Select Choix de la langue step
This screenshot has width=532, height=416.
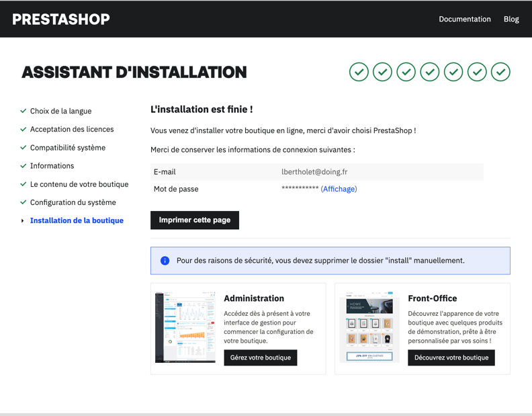[60, 111]
